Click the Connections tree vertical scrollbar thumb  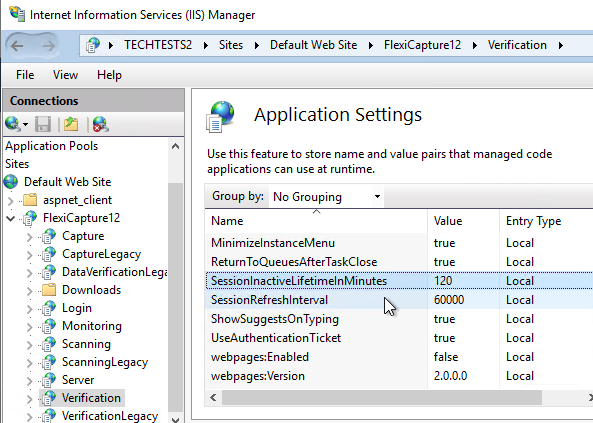(x=175, y=297)
